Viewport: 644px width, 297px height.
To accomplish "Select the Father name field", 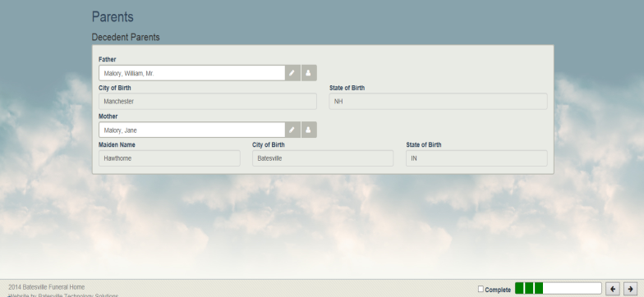I will click(x=192, y=73).
